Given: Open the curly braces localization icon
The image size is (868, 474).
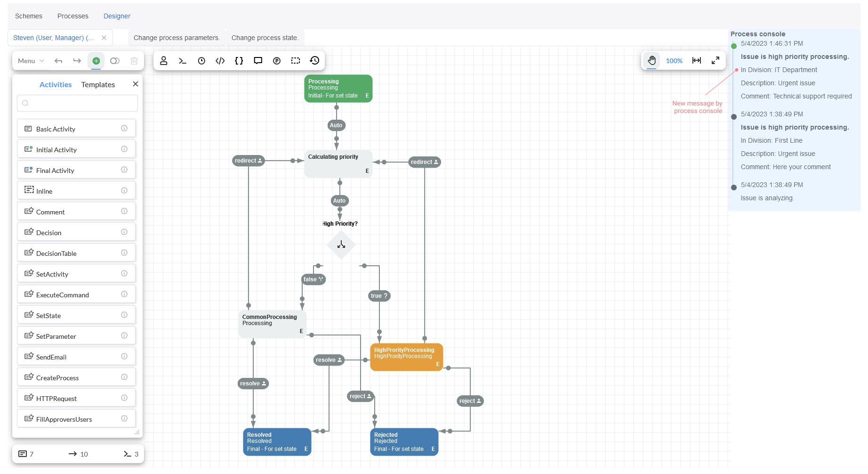Looking at the screenshot, I should (239, 61).
